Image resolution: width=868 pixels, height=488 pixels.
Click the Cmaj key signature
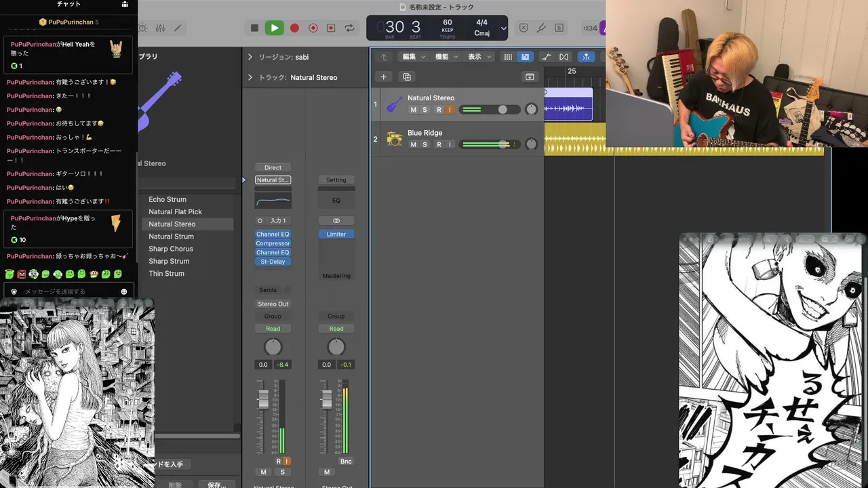pyautogui.click(x=482, y=33)
